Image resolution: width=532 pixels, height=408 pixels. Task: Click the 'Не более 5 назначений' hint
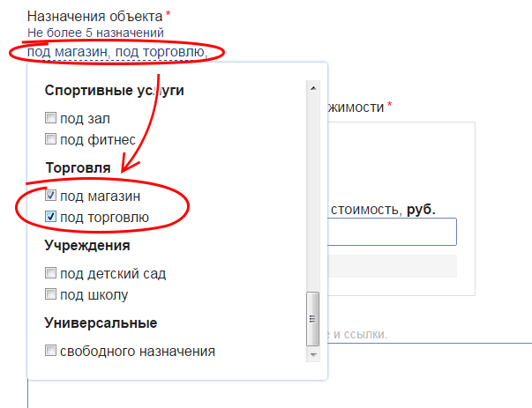(x=94, y=33)
